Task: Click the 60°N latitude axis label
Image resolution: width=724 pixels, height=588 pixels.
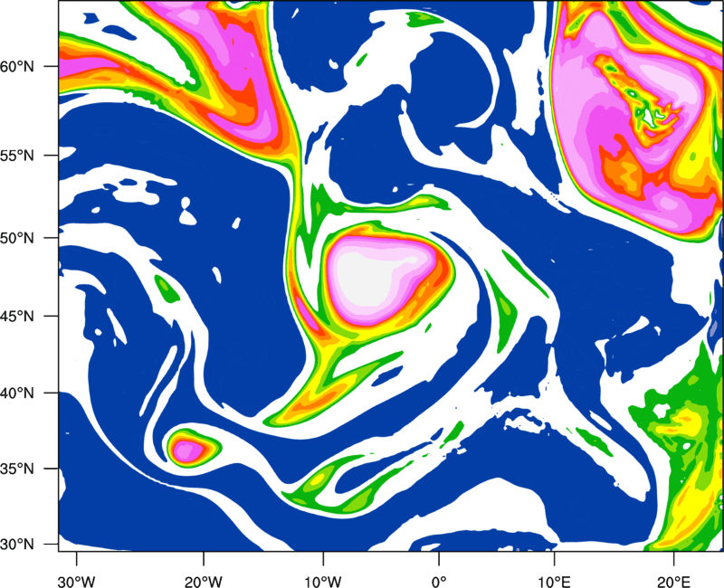Action: (17, 67)
